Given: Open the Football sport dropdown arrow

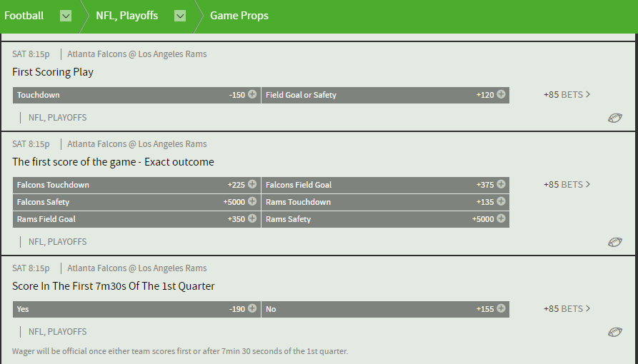Looking at the screenshot, I should pyautogui.click(x=66, y=16).
